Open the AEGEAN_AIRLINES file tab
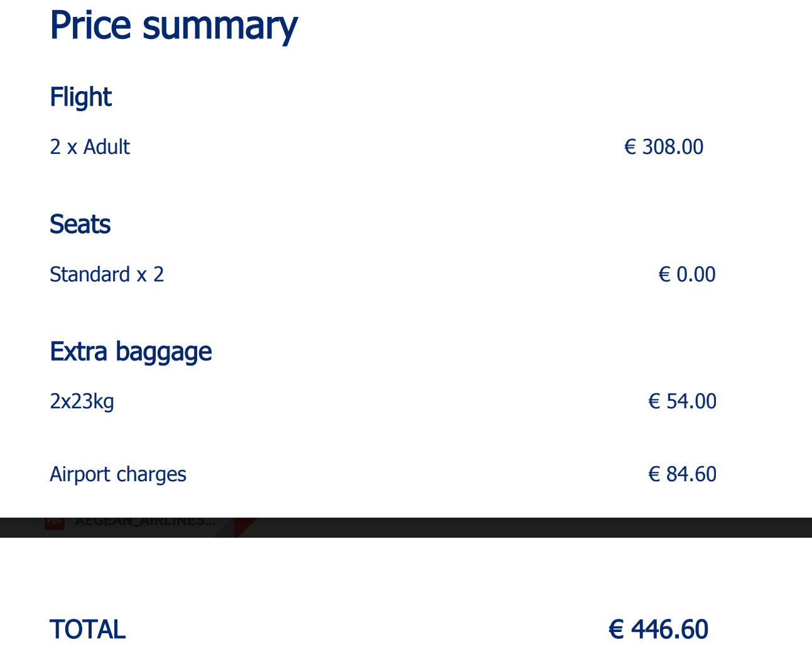Screen dimensions: 812x664 tap(144, 522)
